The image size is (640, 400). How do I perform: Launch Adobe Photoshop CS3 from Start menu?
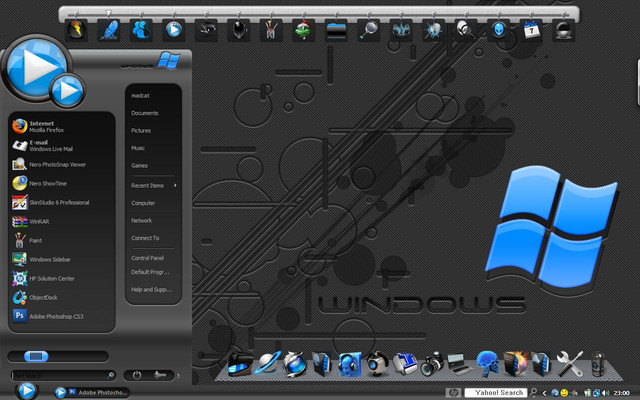pyautogui.click(x=61, y=316)
